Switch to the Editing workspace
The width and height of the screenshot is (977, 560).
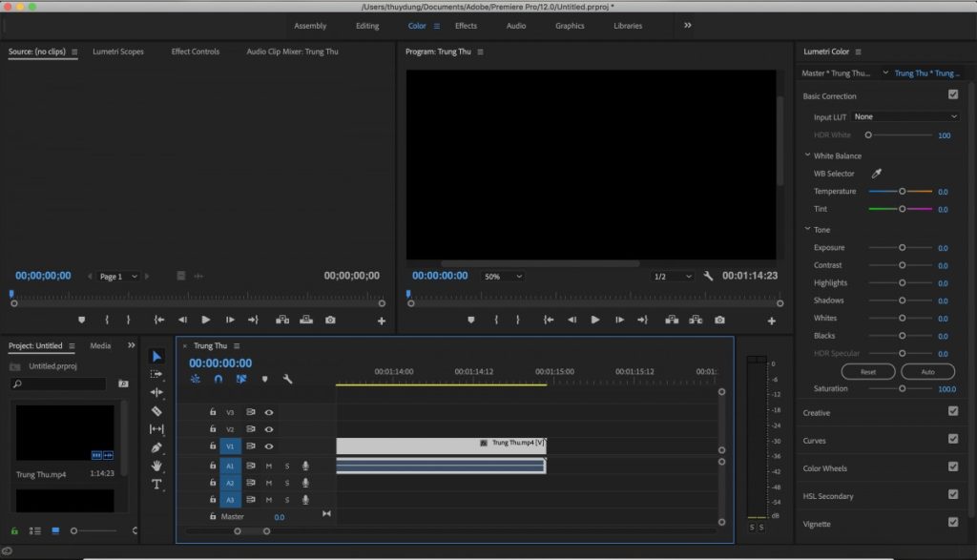pos(367,26)
